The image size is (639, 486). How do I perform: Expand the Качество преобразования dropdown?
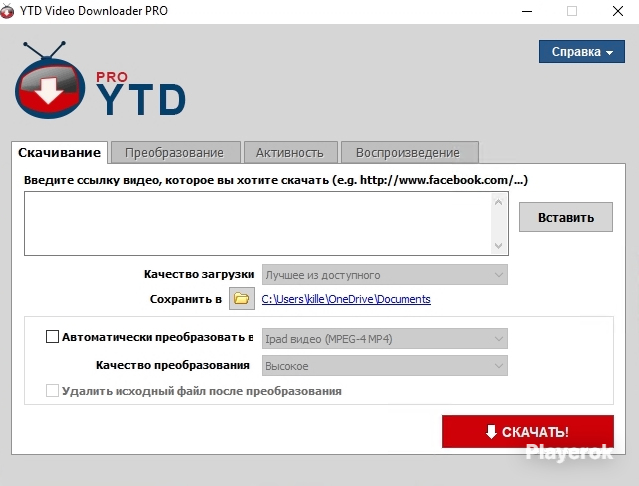pos(385,365)
